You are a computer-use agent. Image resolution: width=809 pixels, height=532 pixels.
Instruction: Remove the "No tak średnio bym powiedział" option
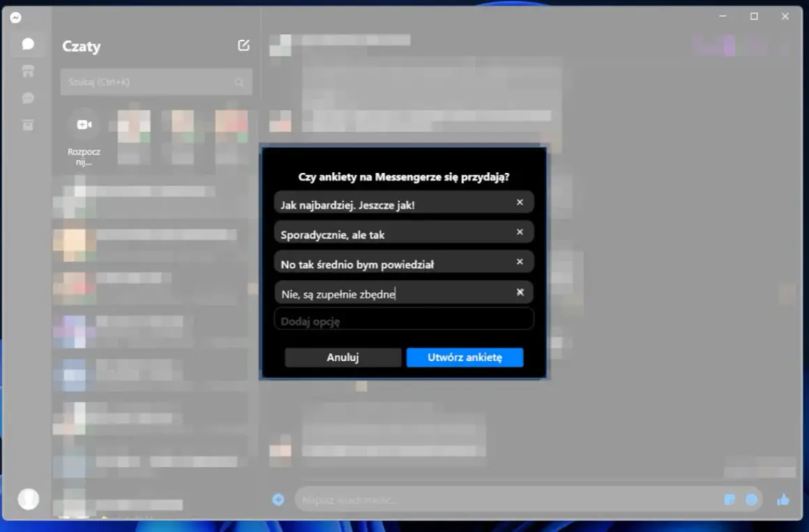[x=520, y=261]
